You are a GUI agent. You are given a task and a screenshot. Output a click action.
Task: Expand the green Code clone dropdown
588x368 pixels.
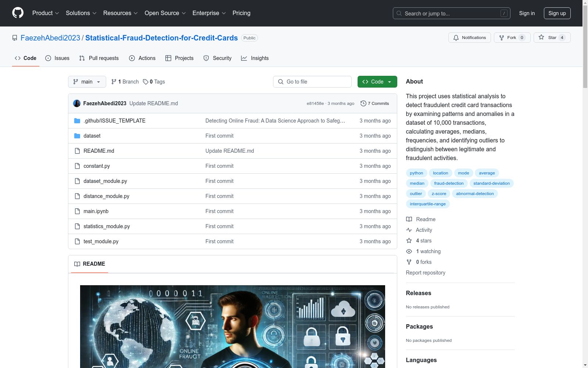click(377, 82)
